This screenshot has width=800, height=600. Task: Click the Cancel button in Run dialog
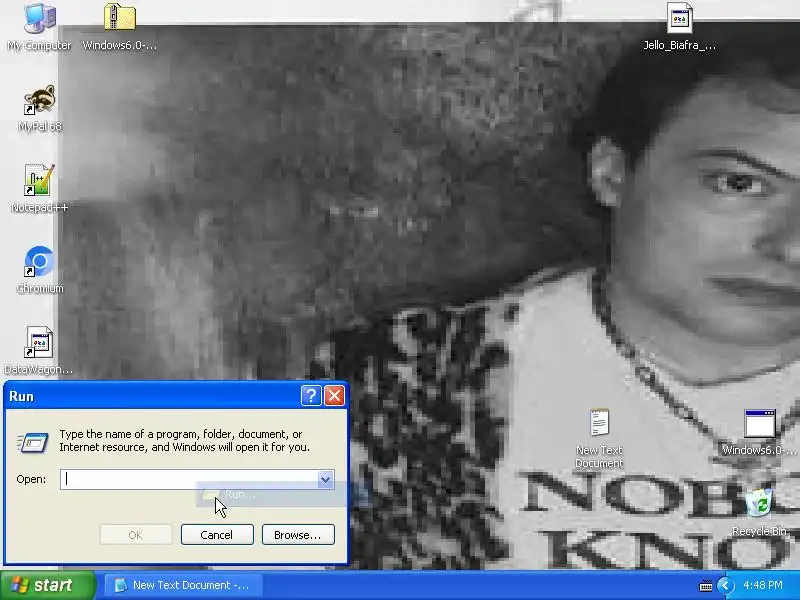click(217, 535)
